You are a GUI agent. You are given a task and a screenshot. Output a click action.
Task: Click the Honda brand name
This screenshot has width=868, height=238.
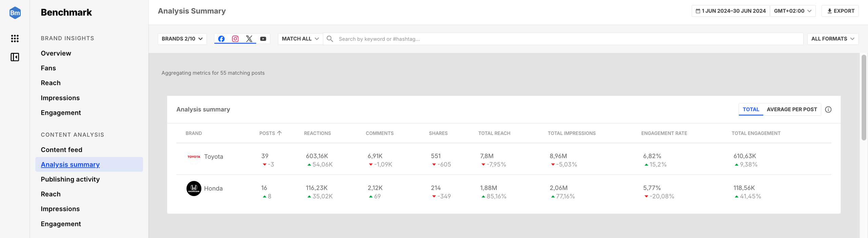tap(213, 189)
